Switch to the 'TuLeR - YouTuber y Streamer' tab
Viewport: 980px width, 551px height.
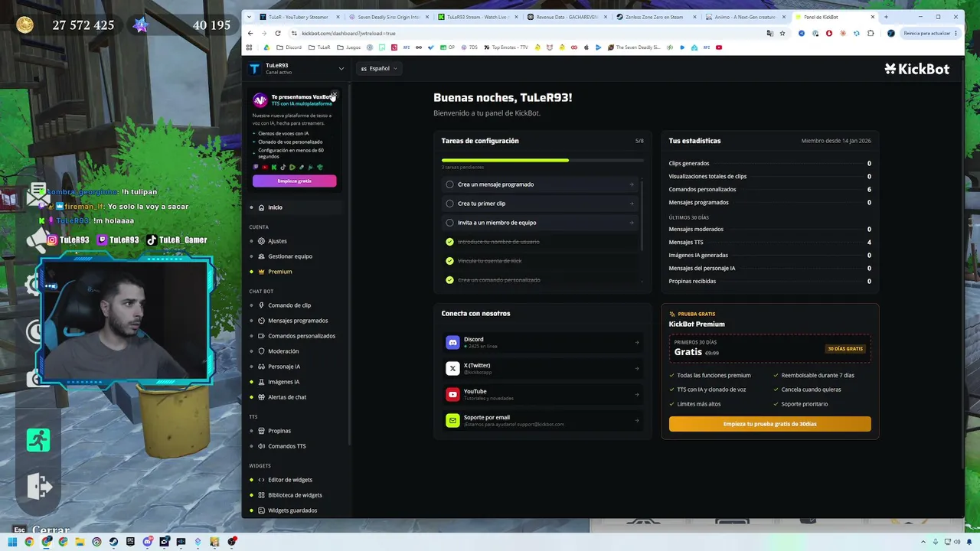299,17
